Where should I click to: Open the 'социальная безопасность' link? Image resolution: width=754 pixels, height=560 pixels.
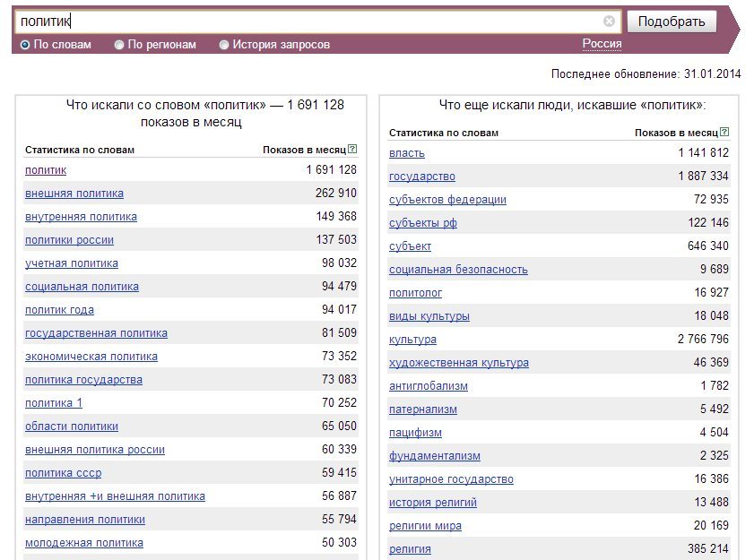pos(458,270)
